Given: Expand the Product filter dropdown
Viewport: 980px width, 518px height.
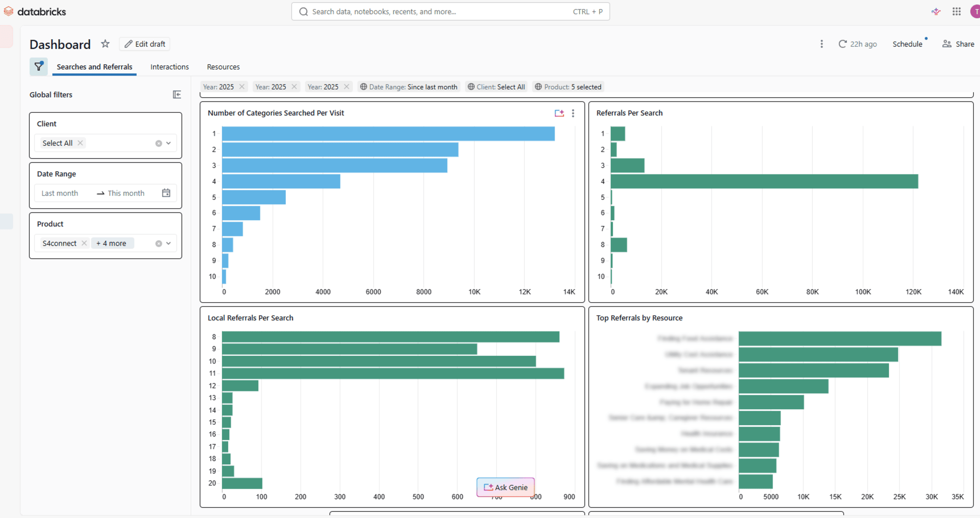Looking at the screenshot, I should (x=169, y=243).
